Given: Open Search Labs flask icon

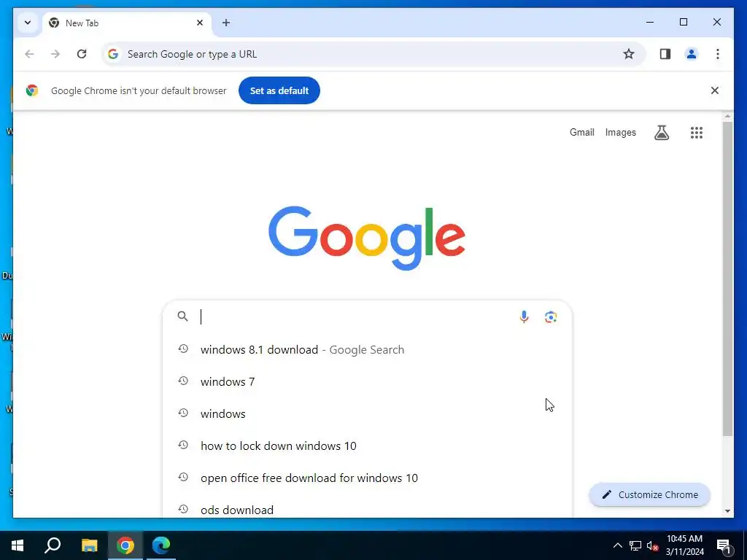Looking at the screenshot, I should (661, 133).
